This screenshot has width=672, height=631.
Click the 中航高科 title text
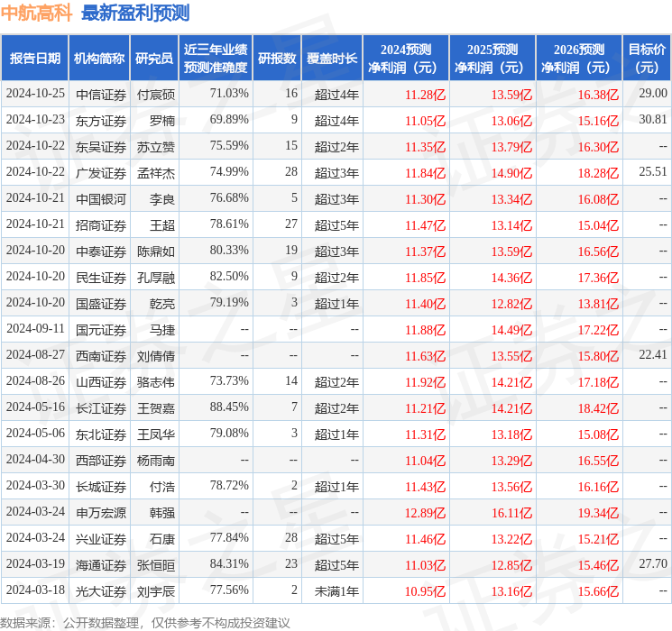(x=36, y=14)
